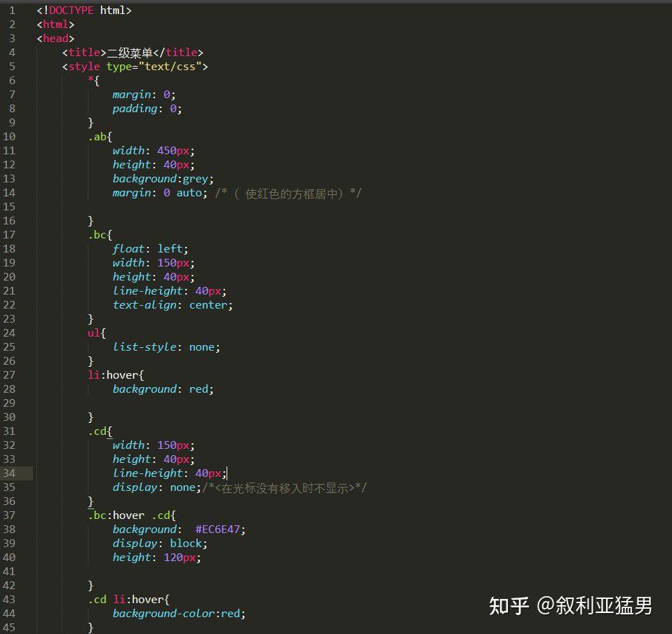The width and height of the screenshot is (672, 634).
Task: Click the .bc class selector on line 17
Action: [98, 234]
